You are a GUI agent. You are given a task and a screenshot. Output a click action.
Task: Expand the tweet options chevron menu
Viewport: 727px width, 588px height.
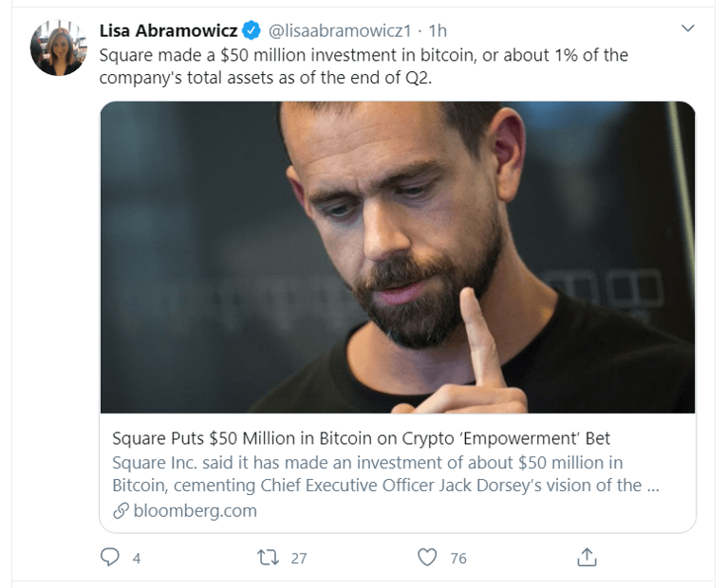pyautogui.click(x=689, y=30)
